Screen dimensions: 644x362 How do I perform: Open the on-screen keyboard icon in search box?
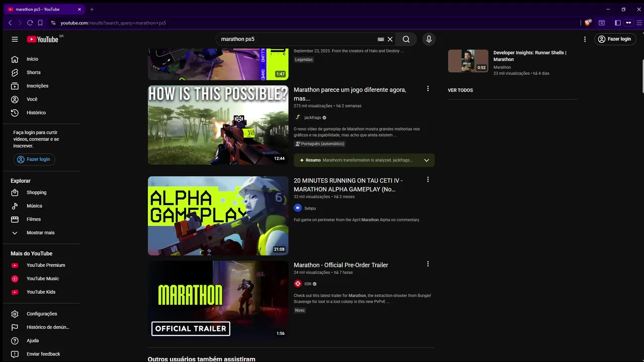[381, 39]
